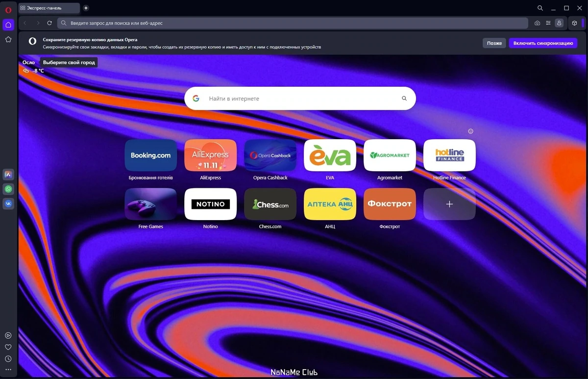Screen dimensions: 588x379
Task: Click the Осло city name
Action: point(28,62)
